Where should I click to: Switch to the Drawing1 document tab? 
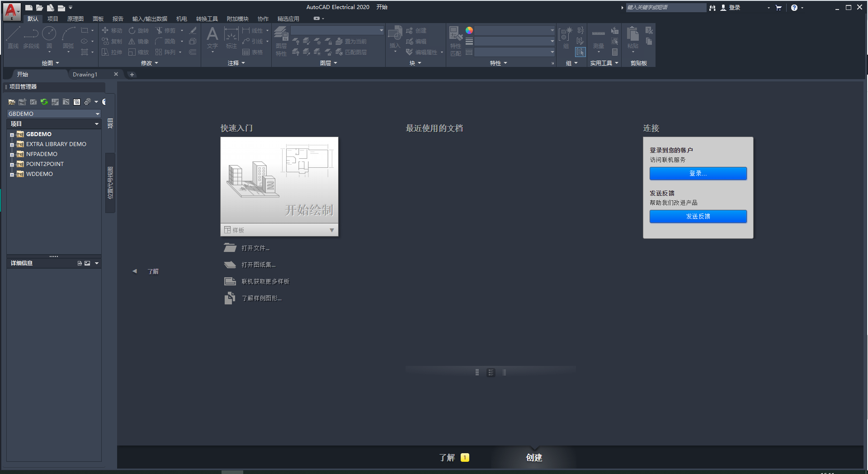pos(85,75)
